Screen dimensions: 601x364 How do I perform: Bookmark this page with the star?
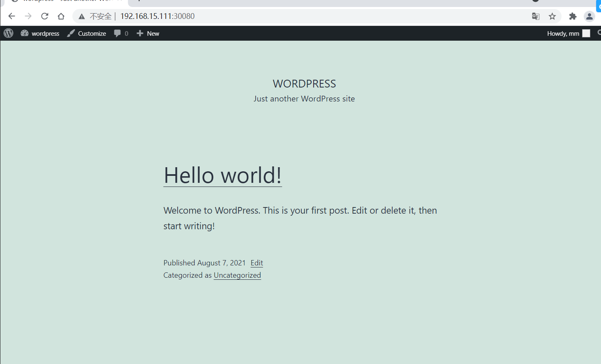552,16
